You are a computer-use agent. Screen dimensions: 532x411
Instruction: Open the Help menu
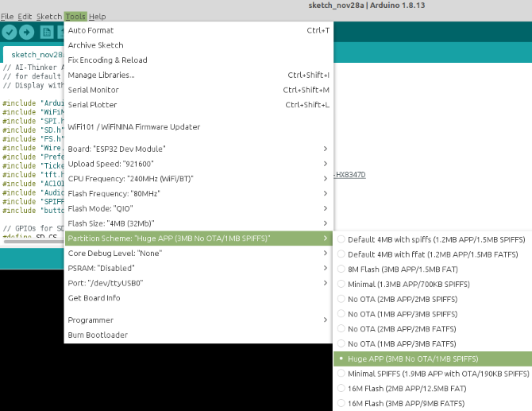click(x=97, y=17)
